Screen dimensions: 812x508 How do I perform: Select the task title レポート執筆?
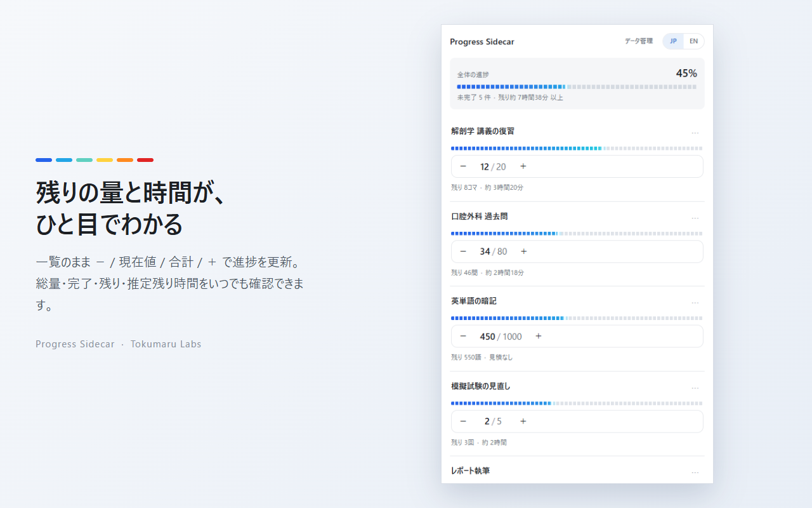tap(470, 471)
